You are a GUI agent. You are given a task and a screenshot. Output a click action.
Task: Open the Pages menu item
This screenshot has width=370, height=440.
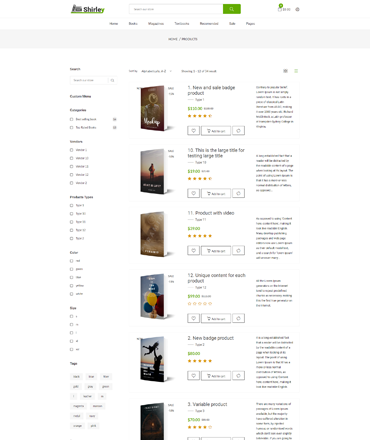click(250, 24)
